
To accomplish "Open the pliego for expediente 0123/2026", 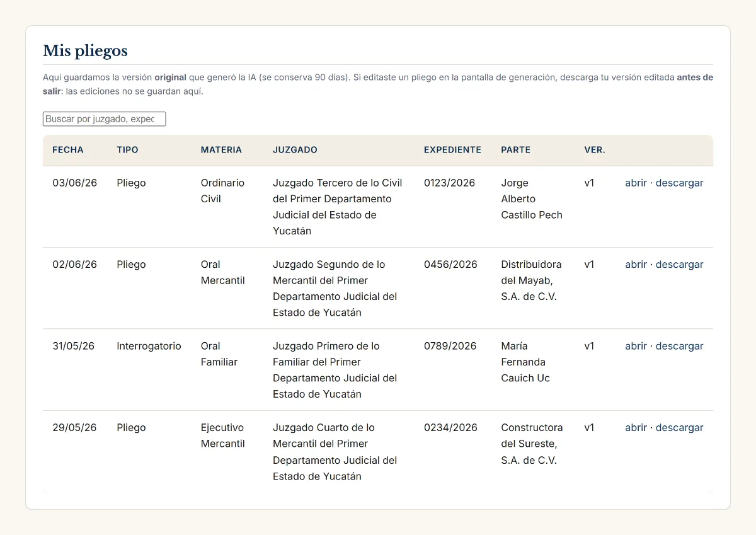I will pos(636,183).
